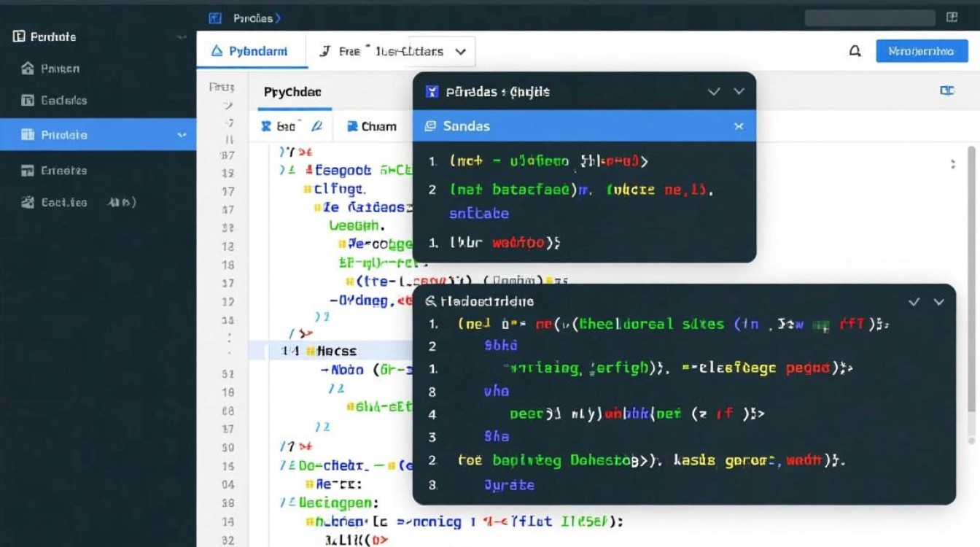Open the three-dot menu at editor's right edge
Viewport: 980px width, 547px height.
[x=953, y=164]
